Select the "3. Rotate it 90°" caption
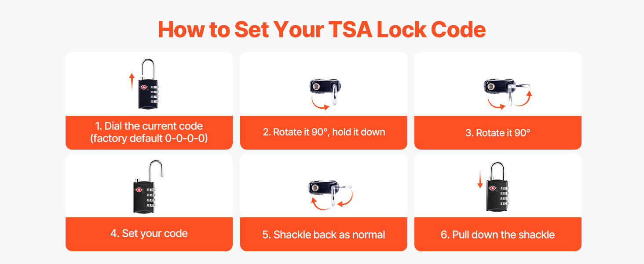 (x=498, y=132)
